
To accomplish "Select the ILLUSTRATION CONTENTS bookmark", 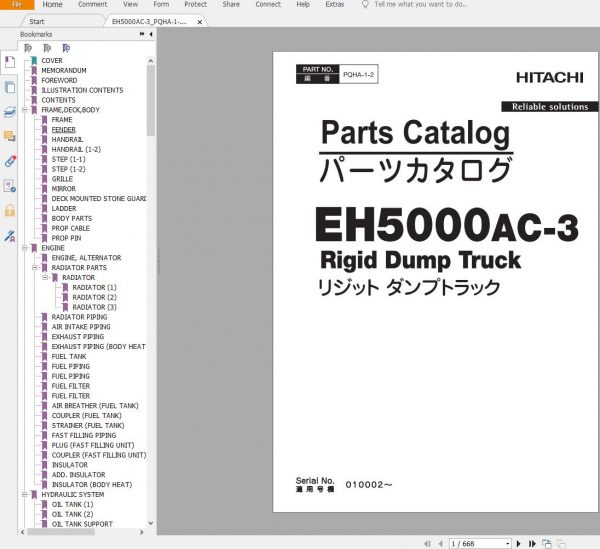I will coord(82,90).
